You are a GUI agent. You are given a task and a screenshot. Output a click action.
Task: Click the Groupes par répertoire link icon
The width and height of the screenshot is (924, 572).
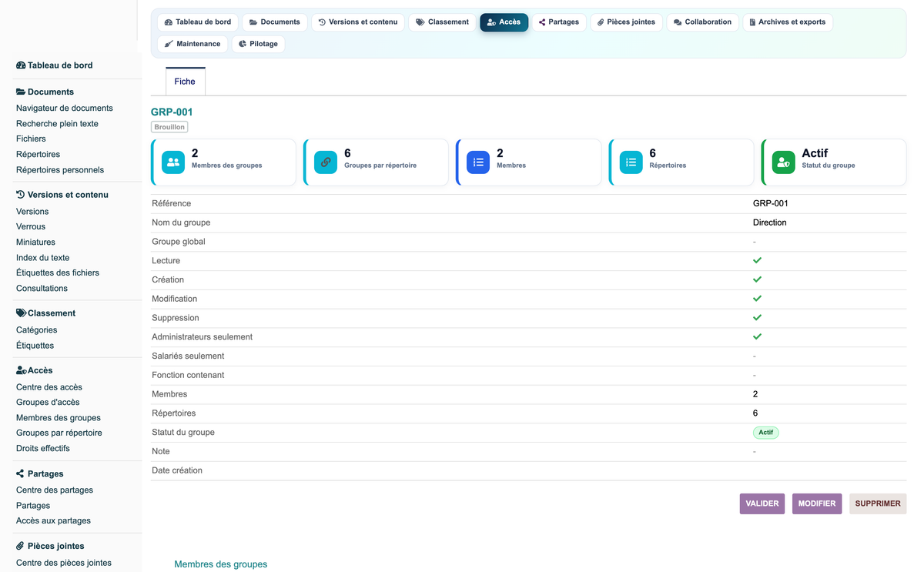pos(326,162)
